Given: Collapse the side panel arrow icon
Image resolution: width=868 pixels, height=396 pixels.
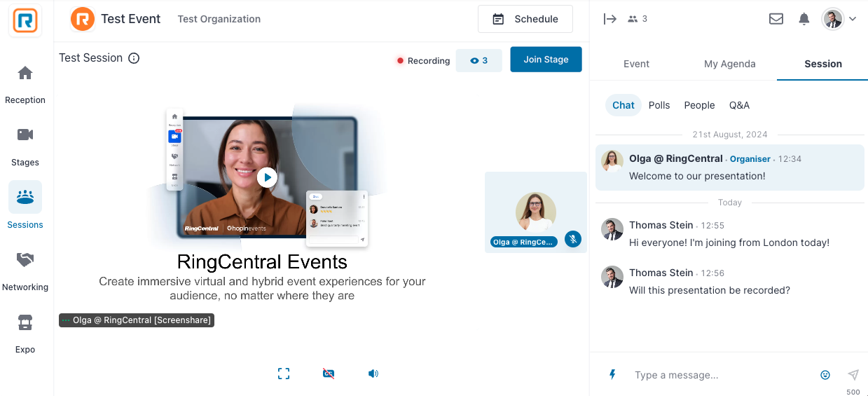Looking at the screenshot, I should point(610,19).
